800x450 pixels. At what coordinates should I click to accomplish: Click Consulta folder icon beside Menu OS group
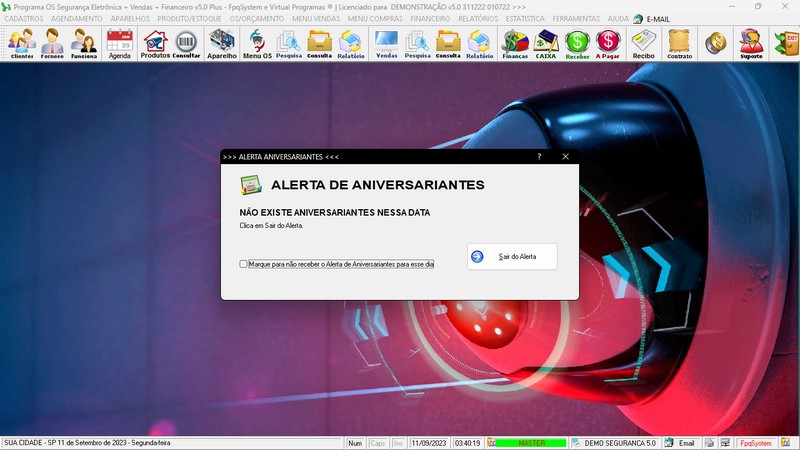pyautogui.click(x=319, y=44)
